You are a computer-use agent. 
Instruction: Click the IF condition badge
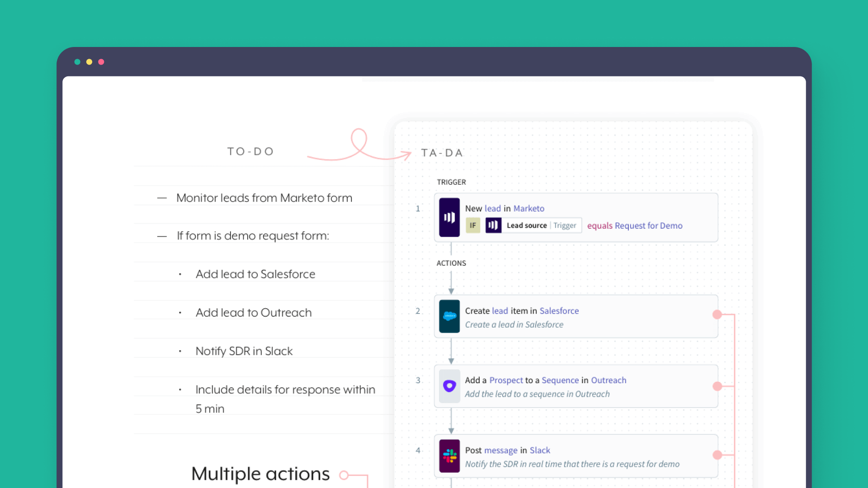[472, 225]
